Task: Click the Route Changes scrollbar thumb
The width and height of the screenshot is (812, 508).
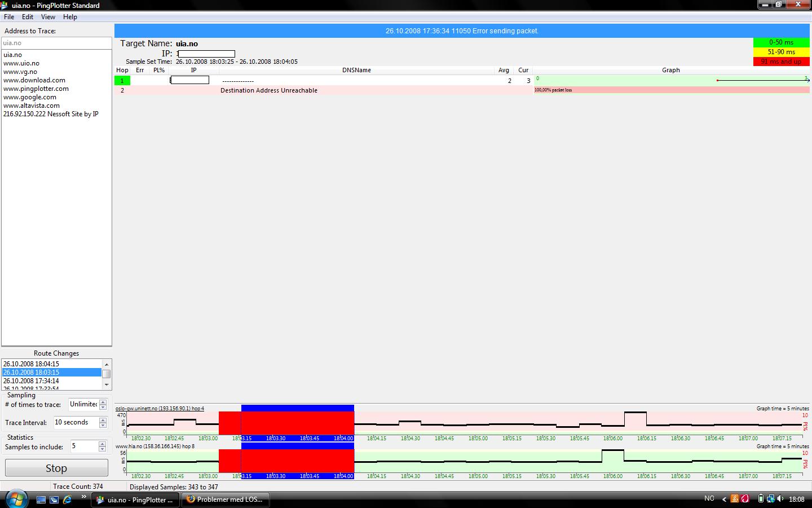Action: coord(107,374)
